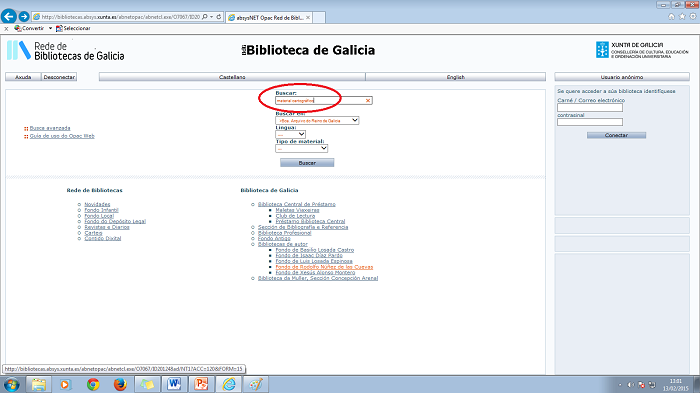The width and height of the screenshot is (700, 393).
Task: Open the address bar autocomplete dropdown arrow
Action: point(212,17)
